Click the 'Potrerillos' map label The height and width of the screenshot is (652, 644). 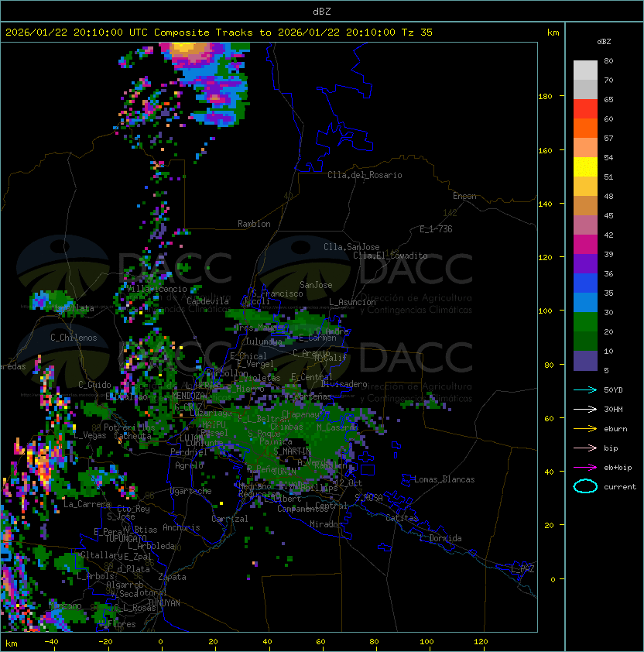coord(129,427)
